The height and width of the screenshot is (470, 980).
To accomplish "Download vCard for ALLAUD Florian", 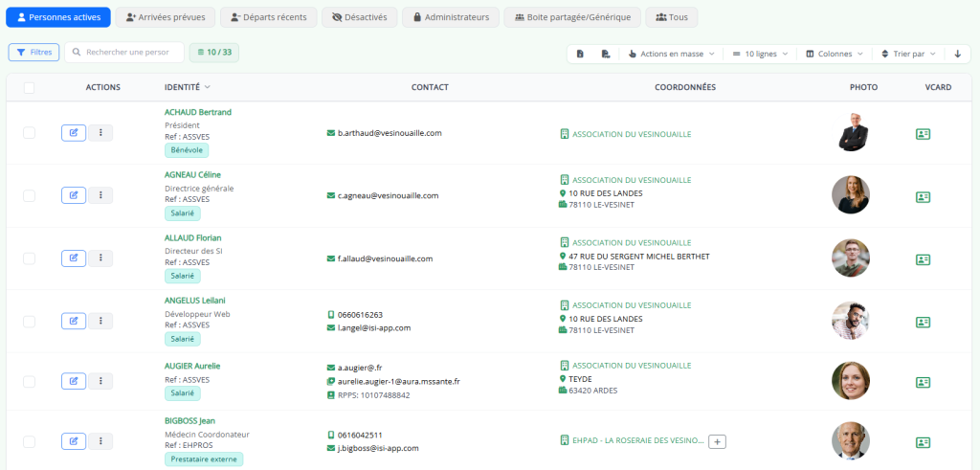I will (x=924, y=259).
